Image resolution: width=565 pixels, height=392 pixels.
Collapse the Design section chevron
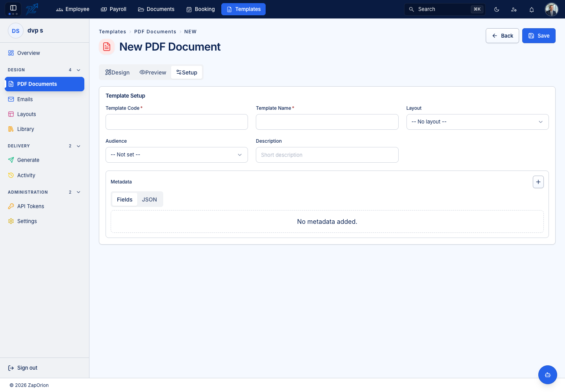pos(78,70)
